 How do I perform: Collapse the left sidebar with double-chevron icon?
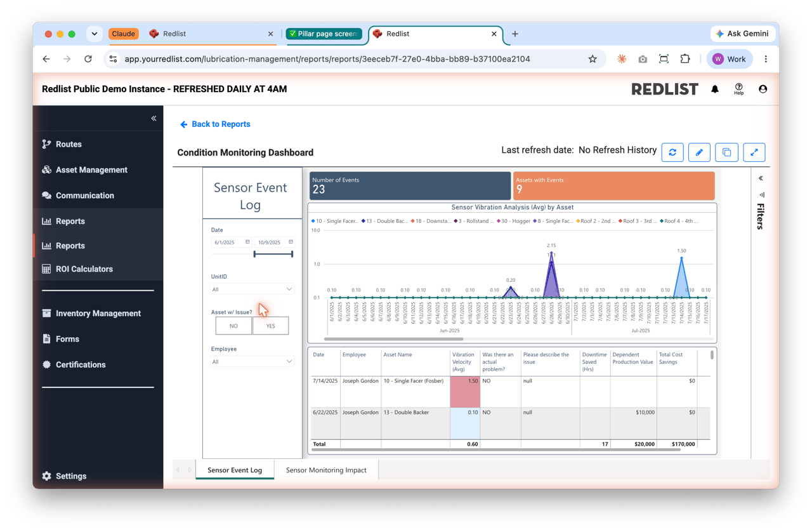[x=154, y=119]
